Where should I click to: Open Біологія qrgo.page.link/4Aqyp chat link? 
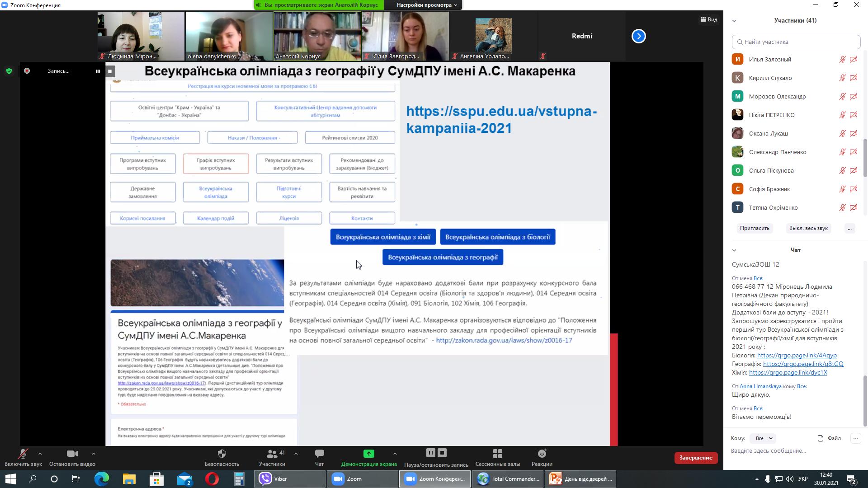tap(797, 355)
